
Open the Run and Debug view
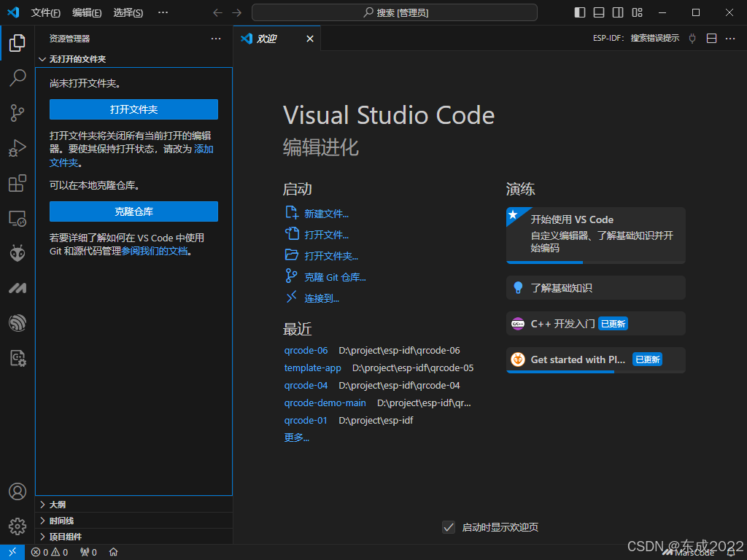click(18, 148)
